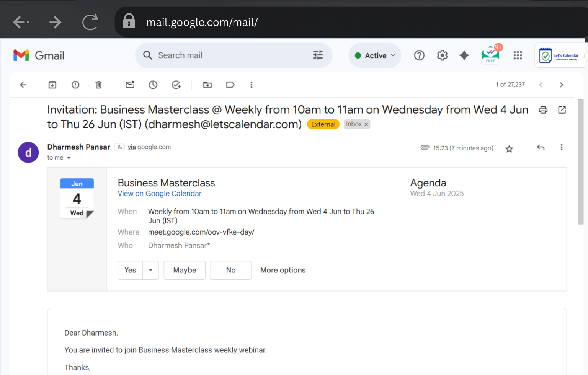
Task: Snooze this email
Action: coord(153,85)
